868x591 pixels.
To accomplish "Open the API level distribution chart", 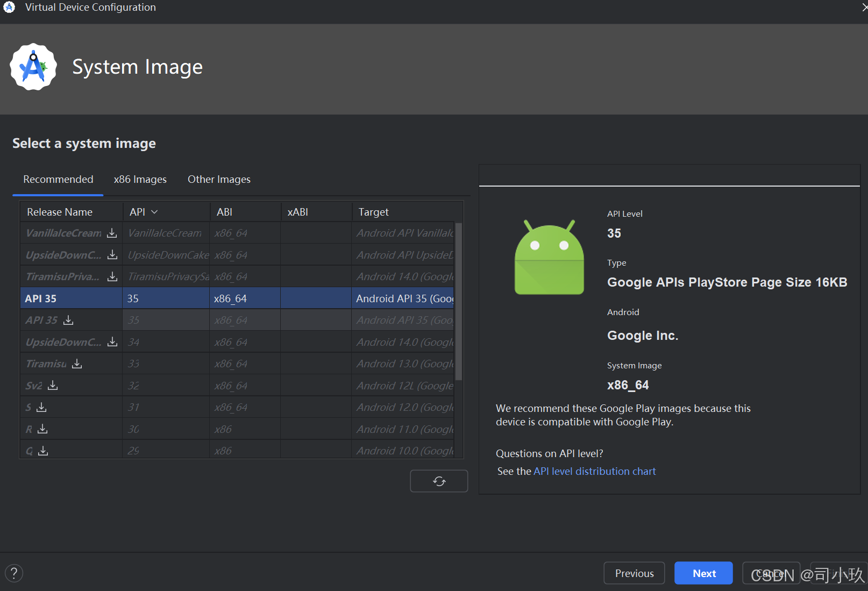I will 594,471.
